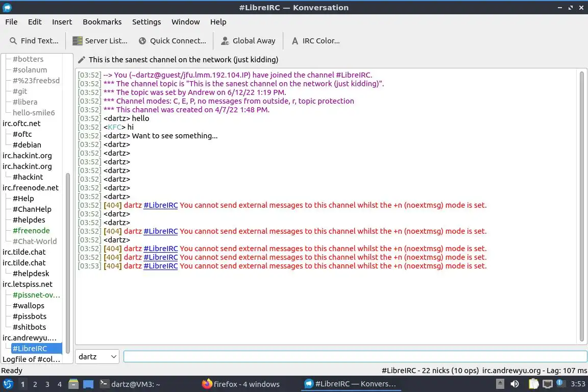Select the irc.freenode.net server
588x392 pixels.
31,187
